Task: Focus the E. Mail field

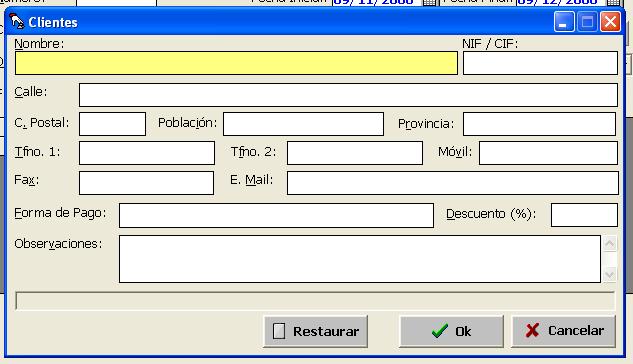Action: click(x=453, y=183)
